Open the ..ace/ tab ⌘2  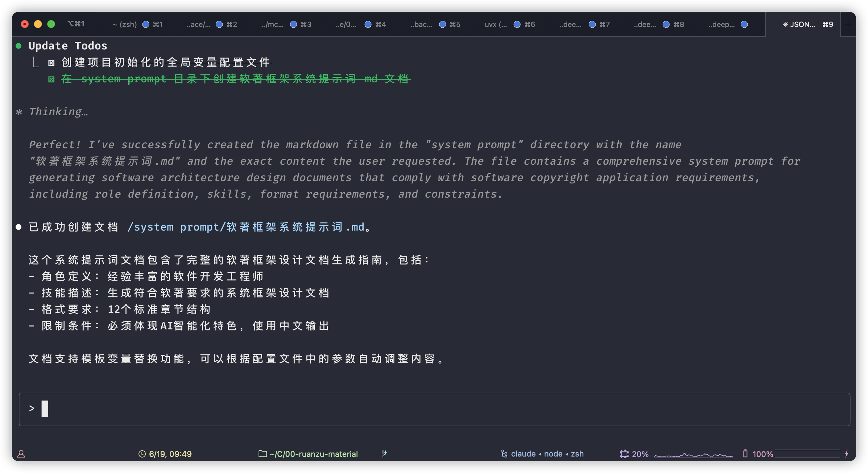point(199,24)
